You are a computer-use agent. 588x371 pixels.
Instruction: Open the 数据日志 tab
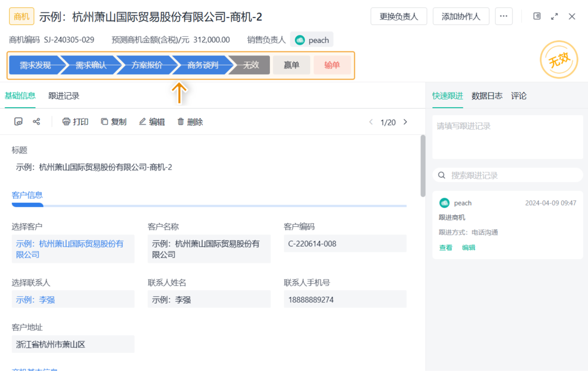coord(487,96)
